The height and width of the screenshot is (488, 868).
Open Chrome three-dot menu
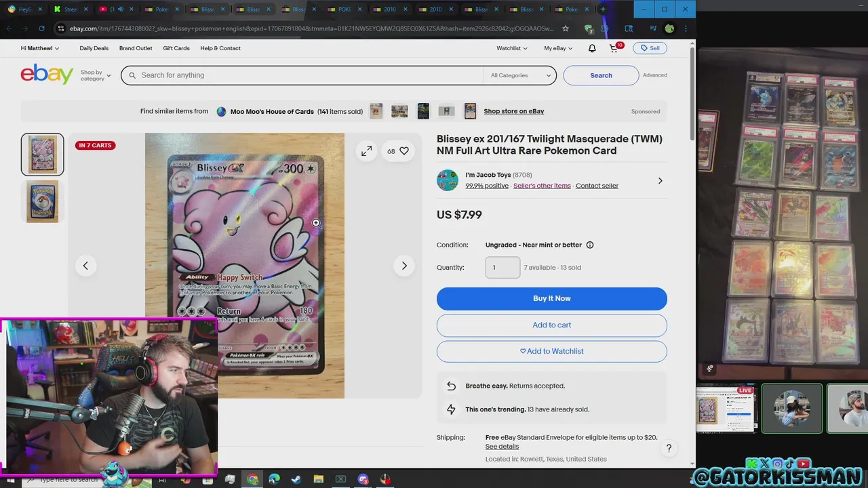point(686,28)
